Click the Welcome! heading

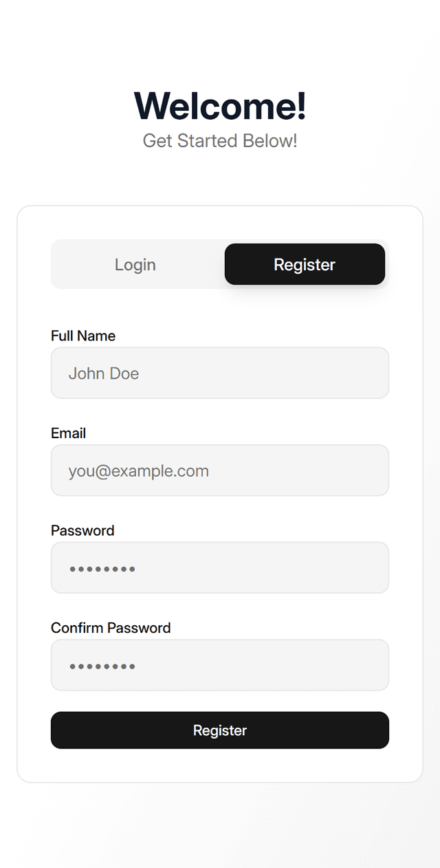220,106
